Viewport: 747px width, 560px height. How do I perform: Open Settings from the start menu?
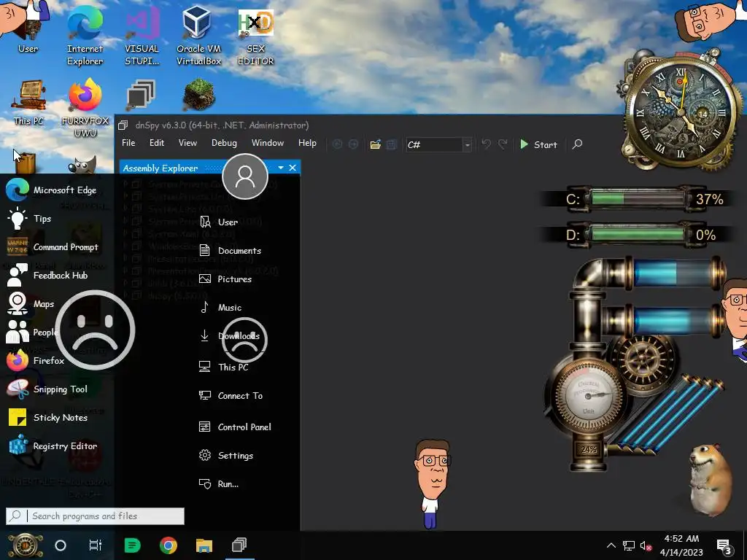[226, 456]
